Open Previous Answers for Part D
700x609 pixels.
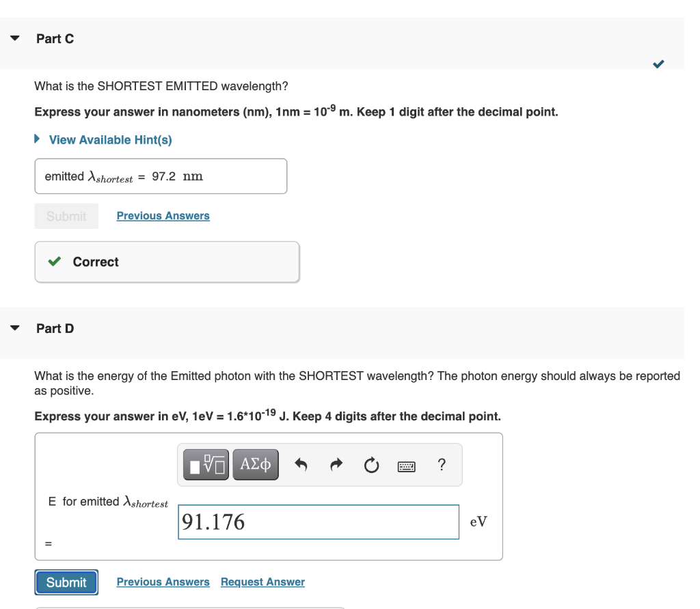(163, 582)
